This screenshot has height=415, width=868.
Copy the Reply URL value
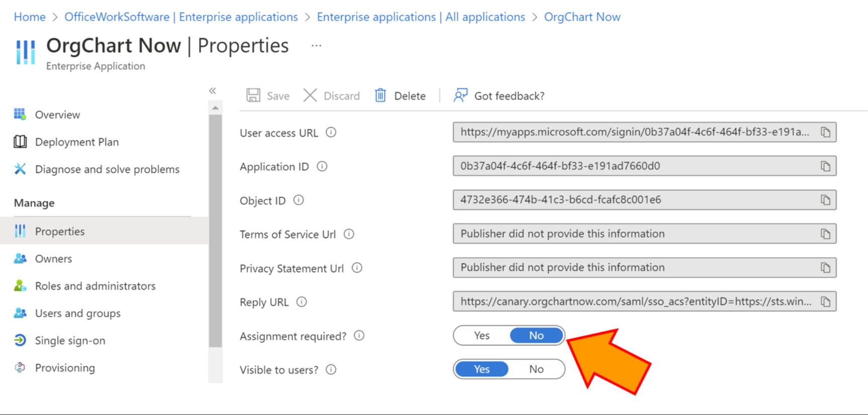pos(825,301)
